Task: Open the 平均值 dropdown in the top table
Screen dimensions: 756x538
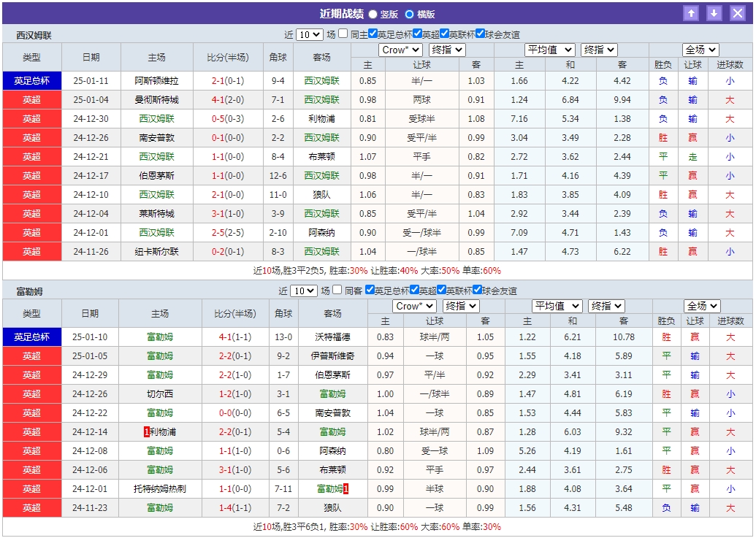Action: (550, 50)
